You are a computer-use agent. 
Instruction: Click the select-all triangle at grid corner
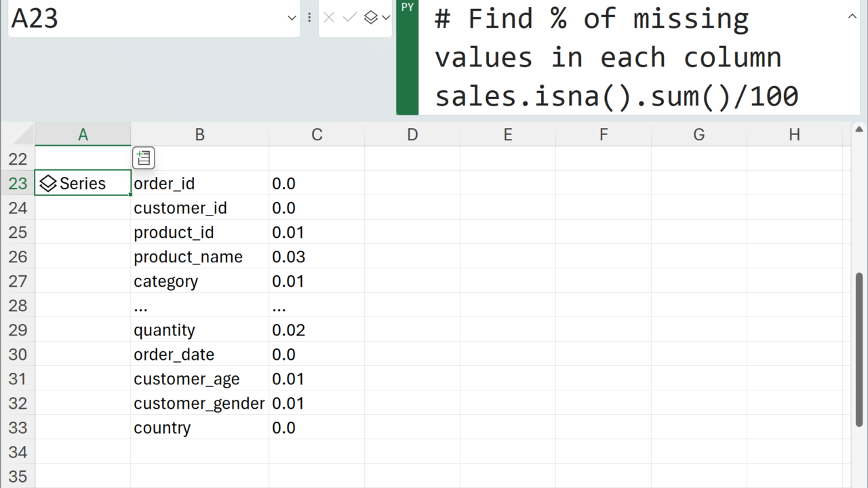[x=24, y=135]
